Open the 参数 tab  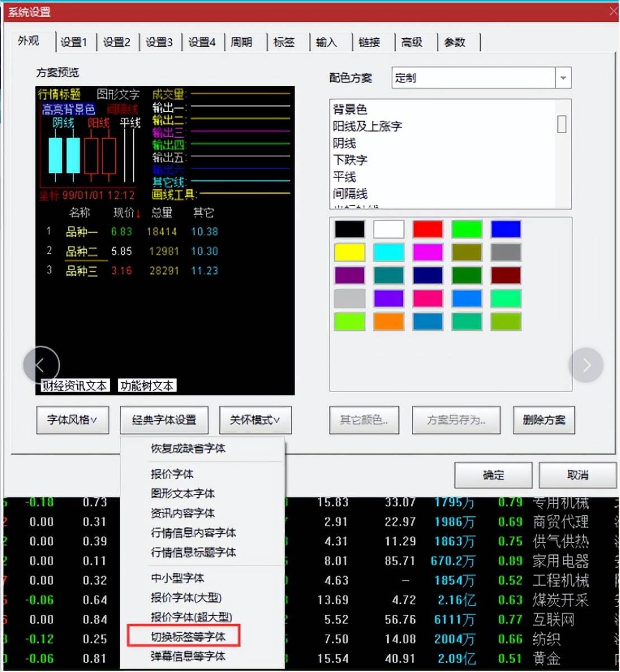[x=455, y=42]
